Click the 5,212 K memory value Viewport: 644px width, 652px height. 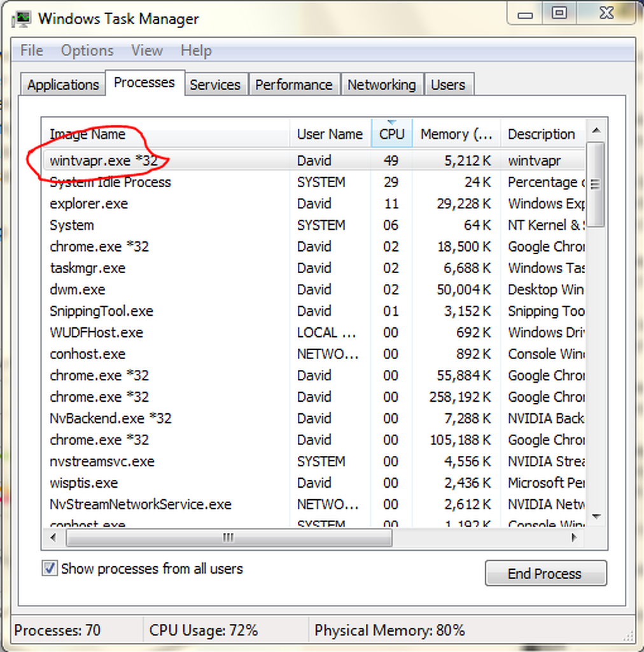[468, 161]
